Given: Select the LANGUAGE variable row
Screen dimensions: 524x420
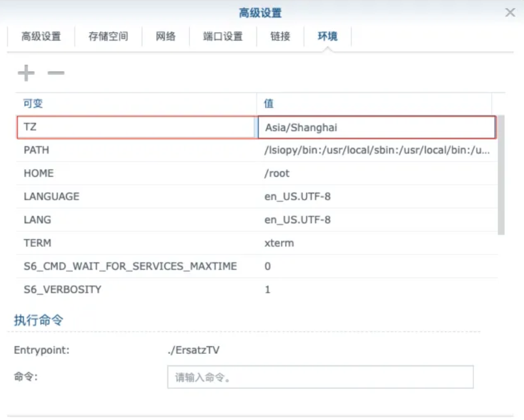Looking at the screenshot, I should (x=136, y=197).
